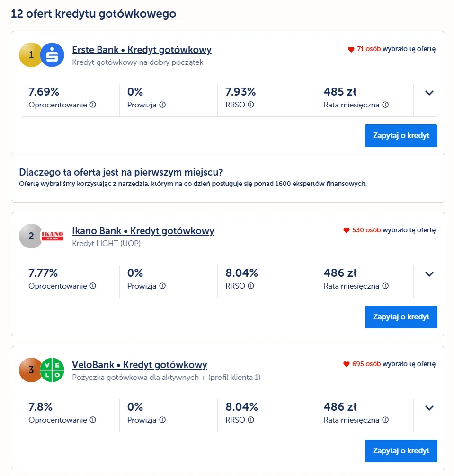Click the Ikano Bank RRSO info icon
Image resolution: width=454 pixels, height=476 pixels.
click(251, 286)
